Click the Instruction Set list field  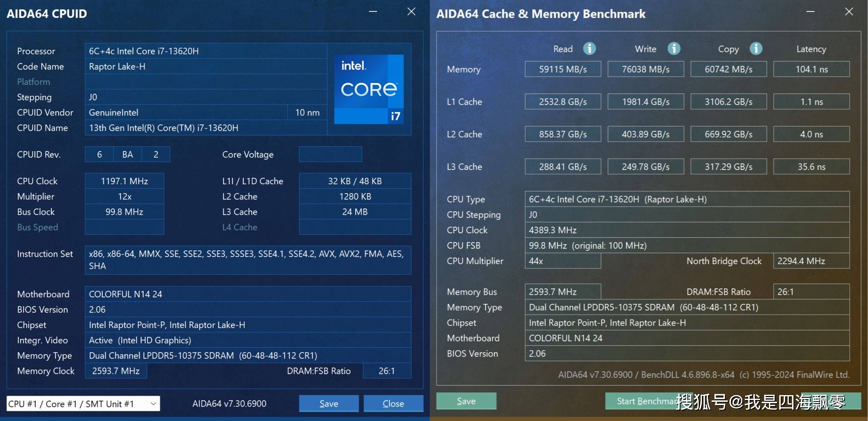[248, 260]
